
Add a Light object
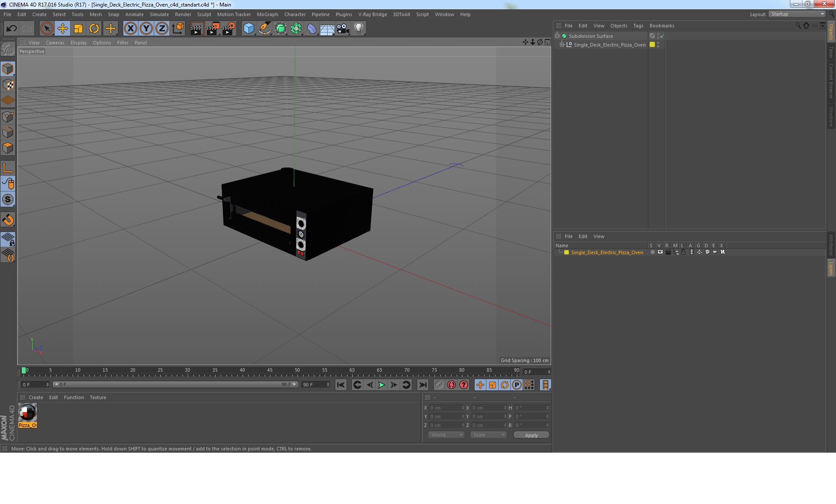[x=358, y=29]
